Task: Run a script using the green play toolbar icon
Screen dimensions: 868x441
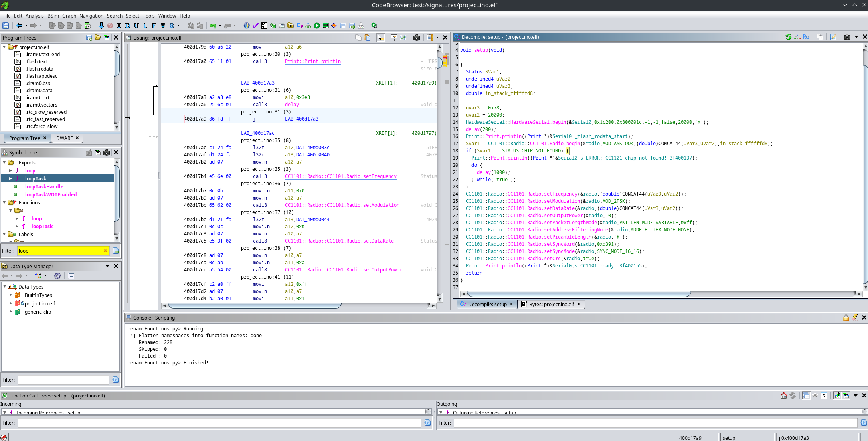Action: coord(317,26)
